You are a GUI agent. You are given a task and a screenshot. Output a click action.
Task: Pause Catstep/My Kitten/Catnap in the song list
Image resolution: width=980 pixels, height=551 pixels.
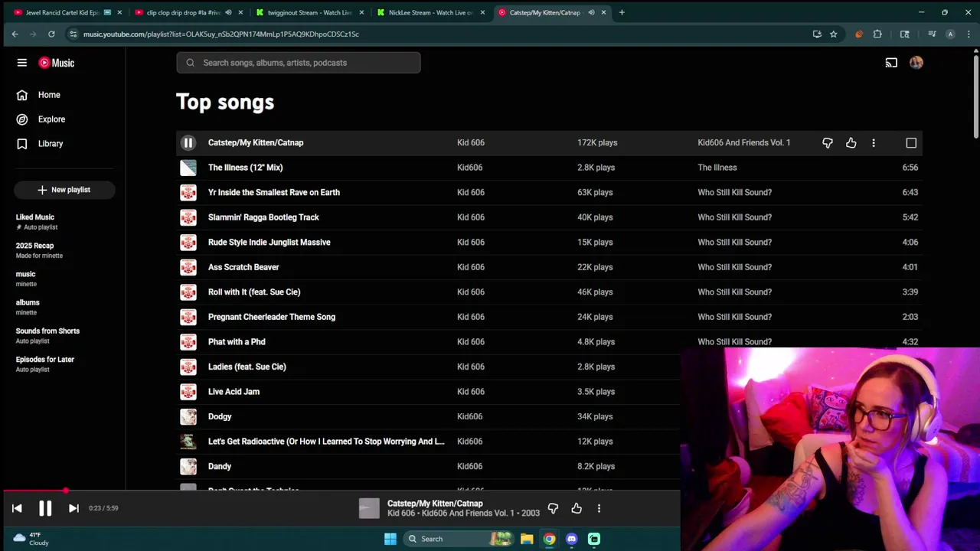pos(188,142)
